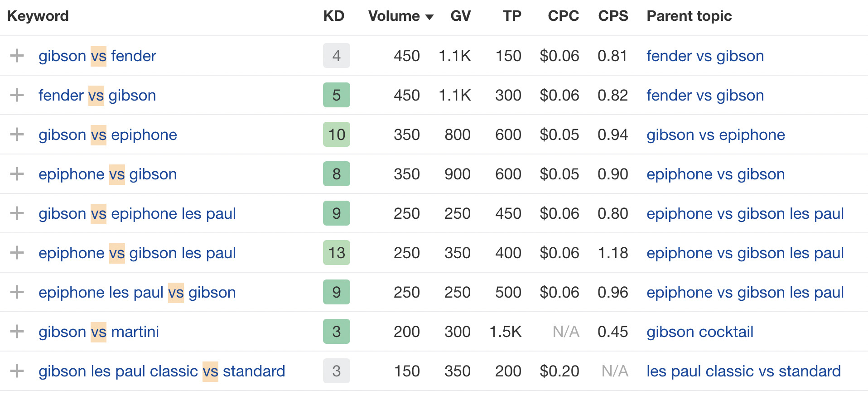Viewport: 868px width, 395px height.
Task: Open plus icon beside "gibson vs epiphone les paul"
Action: tap(17, 213)
